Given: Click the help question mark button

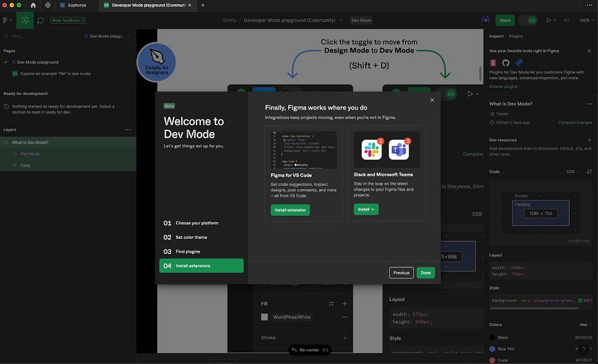Looking at the screenshot, I should click(x=583, y=349).
